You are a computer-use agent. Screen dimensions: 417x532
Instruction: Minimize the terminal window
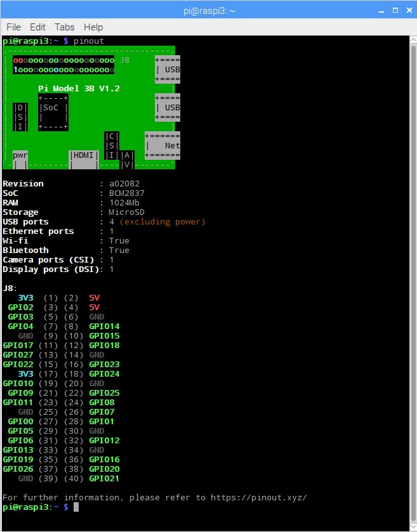381,11
